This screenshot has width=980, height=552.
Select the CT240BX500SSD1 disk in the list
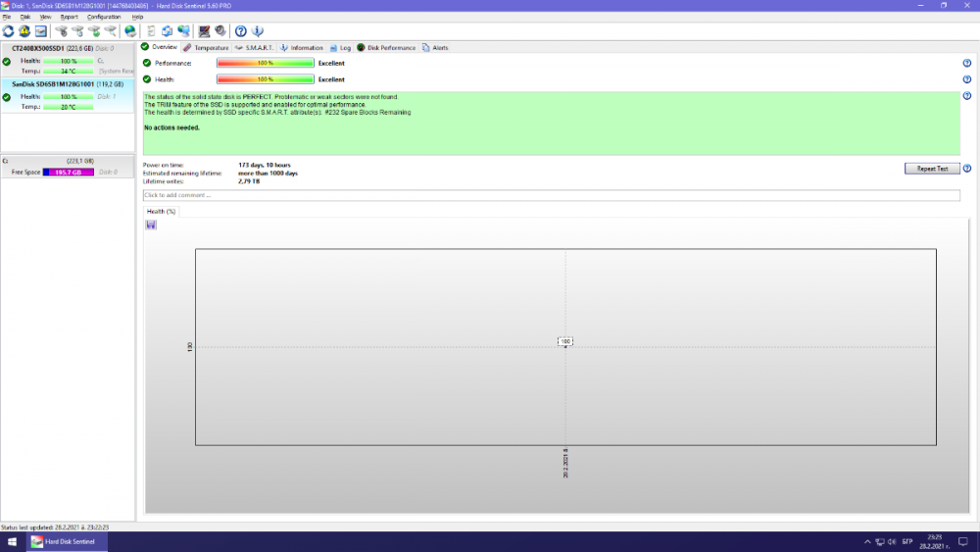pyautogui.click(x=52, y=48)
